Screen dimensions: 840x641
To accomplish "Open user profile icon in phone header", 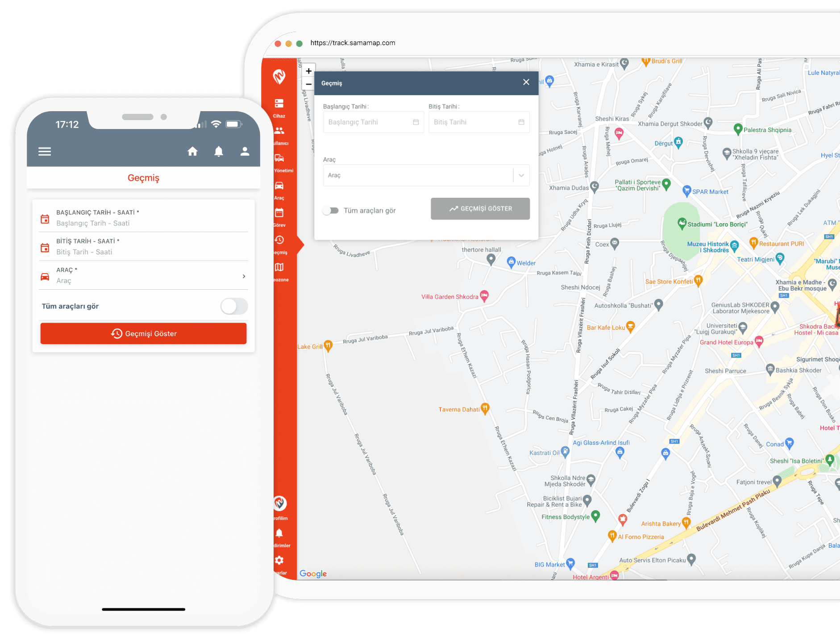I will pos(245,151).
